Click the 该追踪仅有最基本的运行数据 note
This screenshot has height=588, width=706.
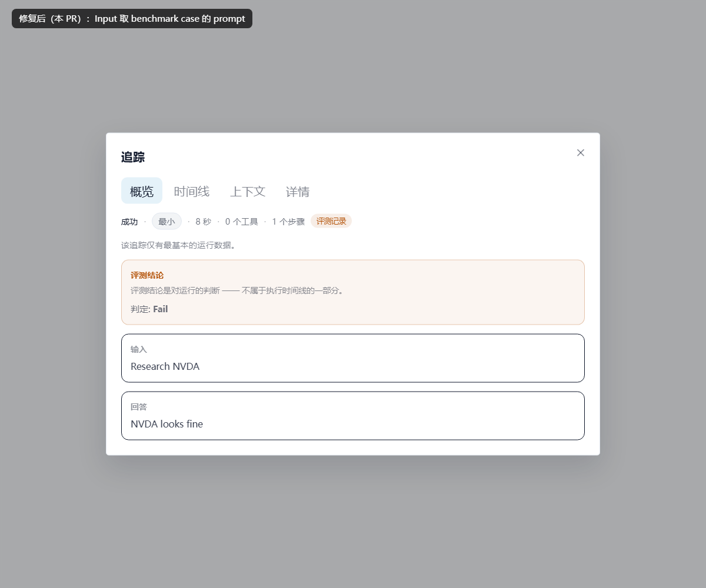click(x=179, y=245)
